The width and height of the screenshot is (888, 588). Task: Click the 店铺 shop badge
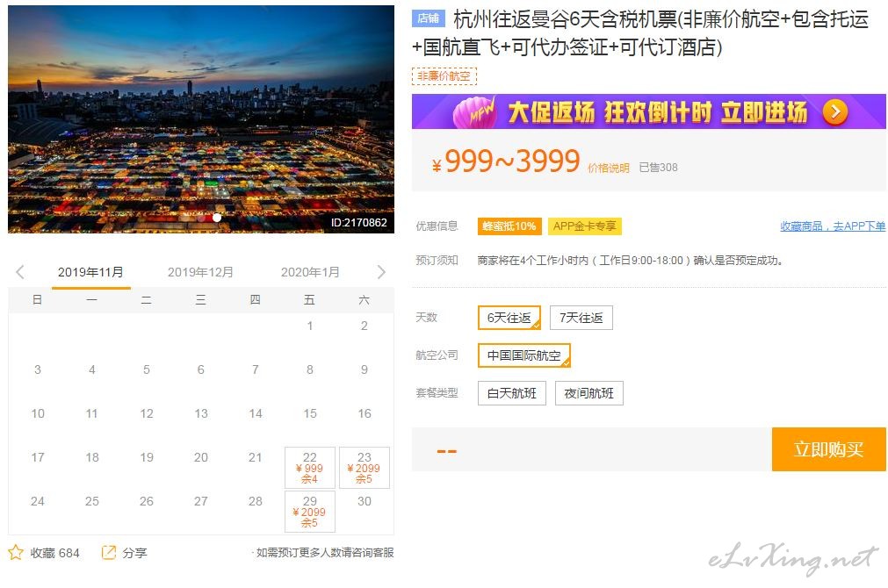click(428, 18)
